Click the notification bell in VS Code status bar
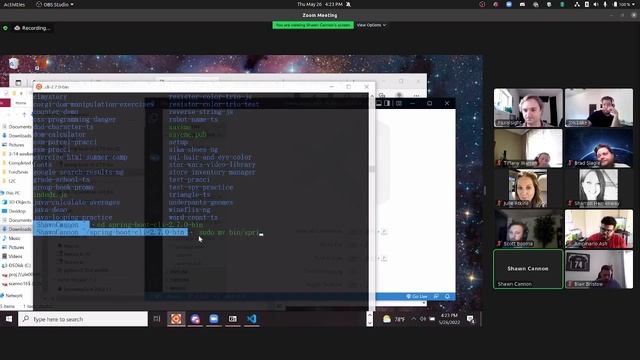The image size is (640, 360). pos(447,296)
